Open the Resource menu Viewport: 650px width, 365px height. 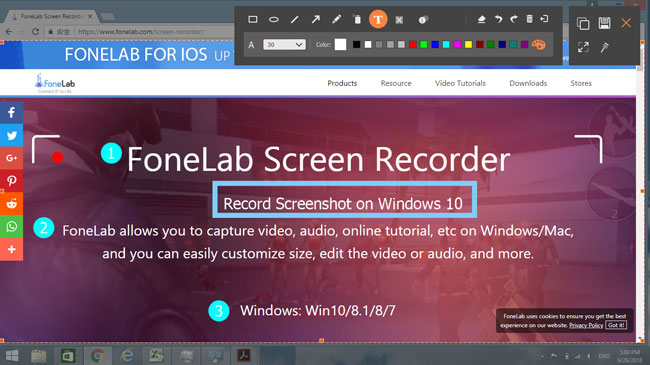pyautogui.click(x=396, y=83)
